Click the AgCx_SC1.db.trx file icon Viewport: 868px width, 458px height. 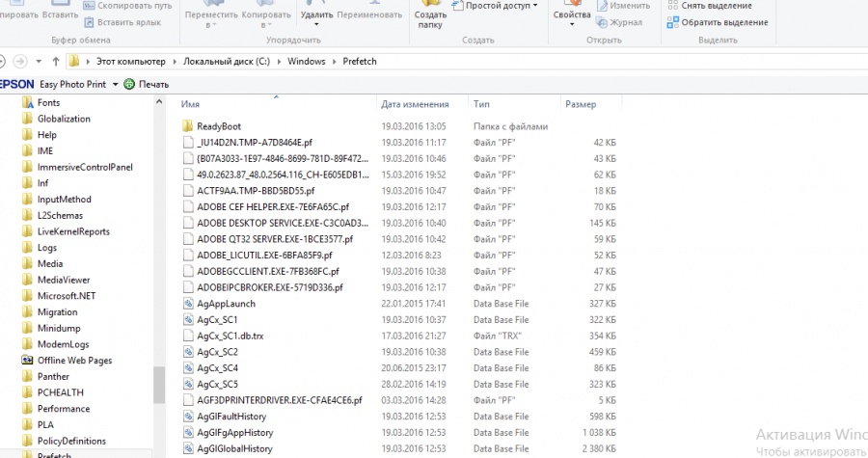(x=188, y=336)
